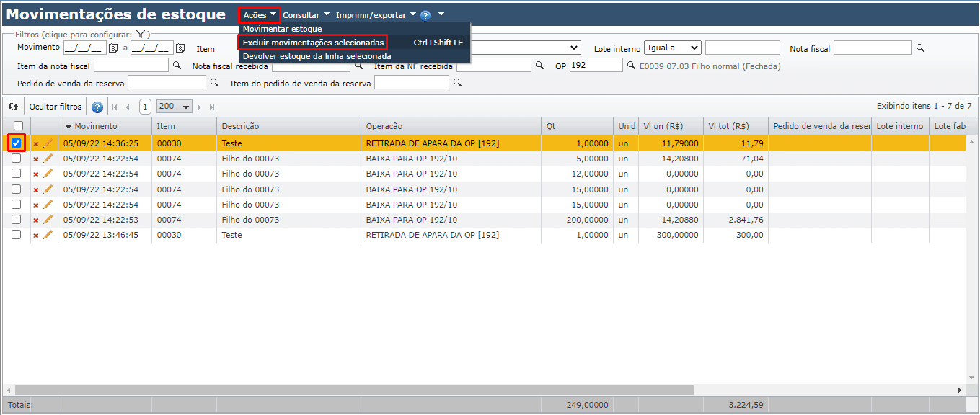
Task: Click the magnifier next to OP field 192
Action: click(631, 66)
